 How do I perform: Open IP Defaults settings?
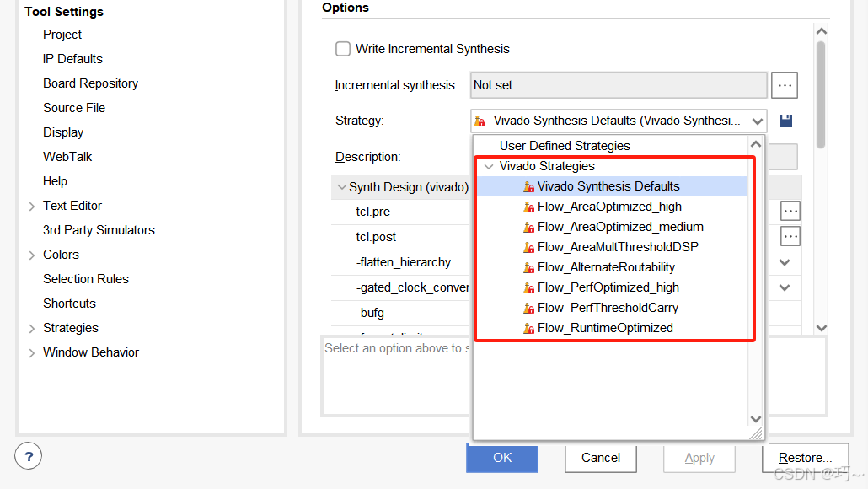[72, 59]
